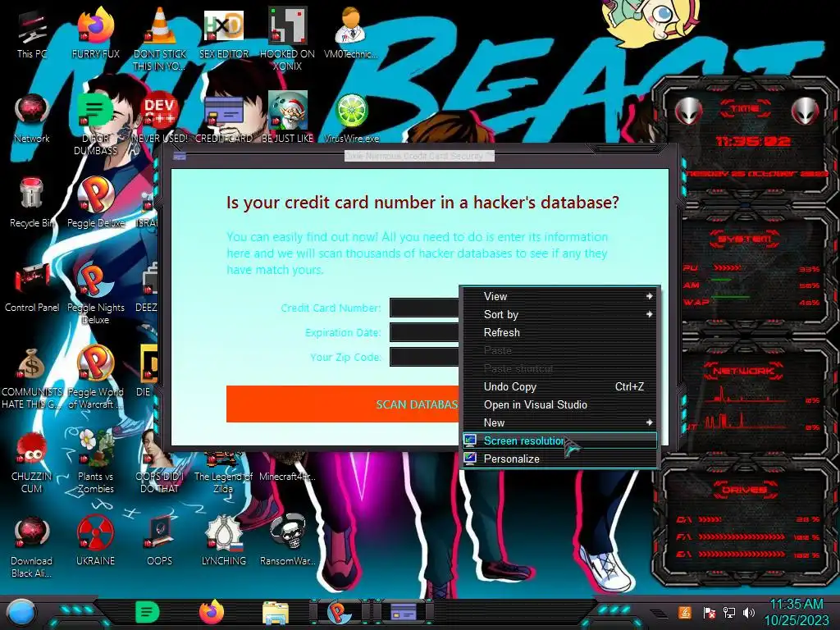Screen dimensions: 840x630
Task: Select the Download Black Ali... icon
Action: pos(32,547)
